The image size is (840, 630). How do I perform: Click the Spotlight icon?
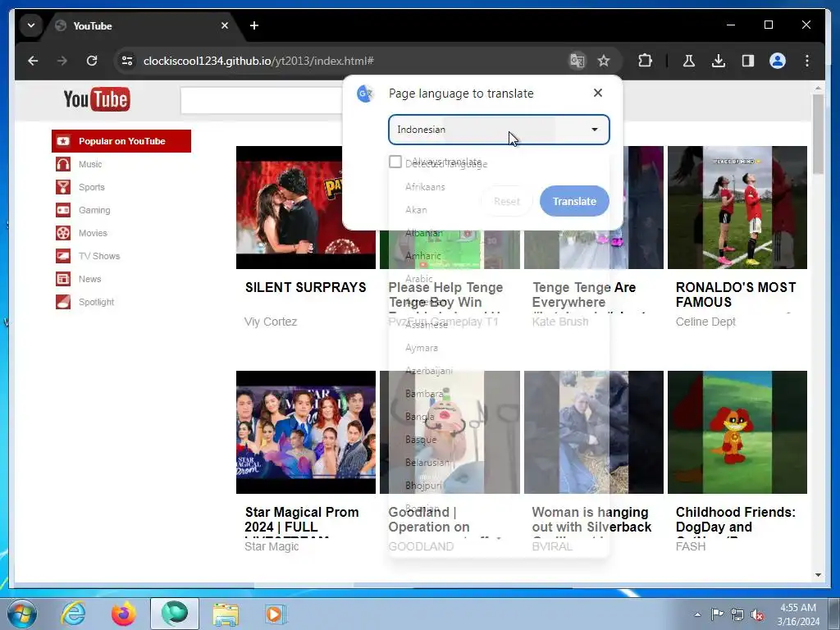coord(63,302)
